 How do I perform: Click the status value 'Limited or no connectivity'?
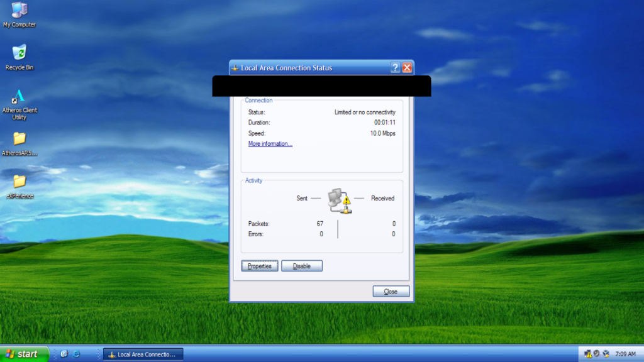[x=365, y=112]
